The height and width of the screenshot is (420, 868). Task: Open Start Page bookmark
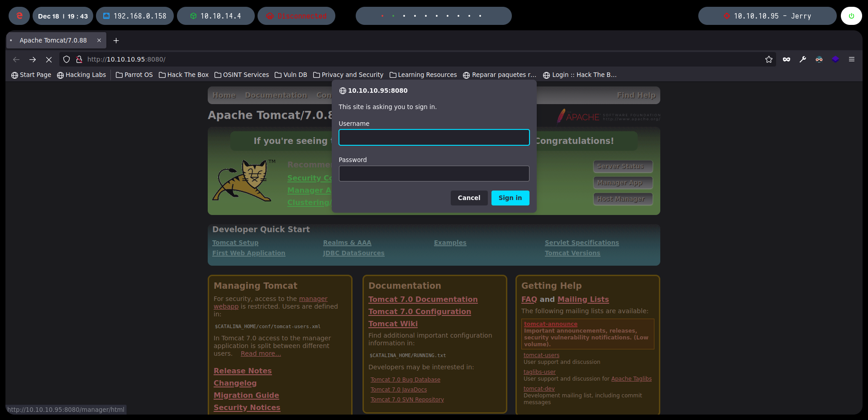click(31, 75)
